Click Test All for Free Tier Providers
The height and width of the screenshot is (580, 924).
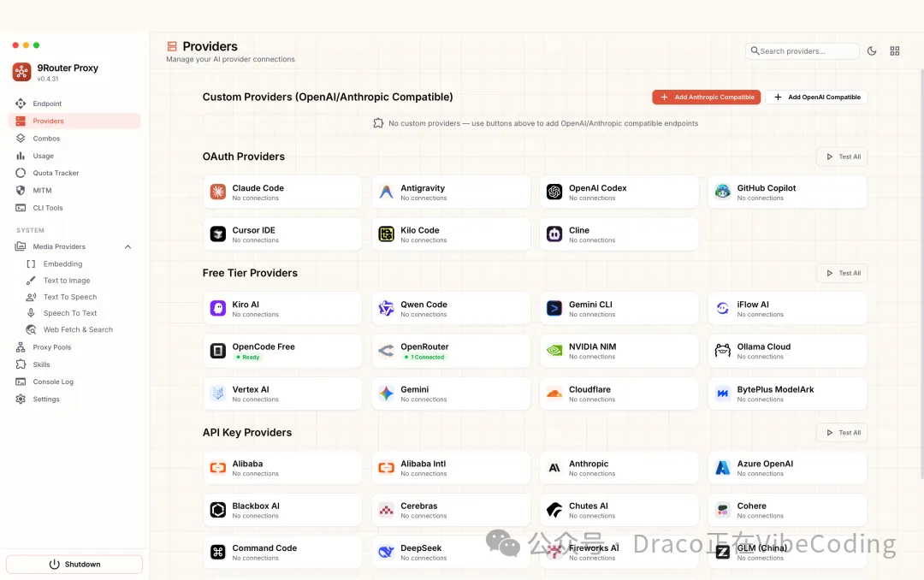tap(842, 274)
